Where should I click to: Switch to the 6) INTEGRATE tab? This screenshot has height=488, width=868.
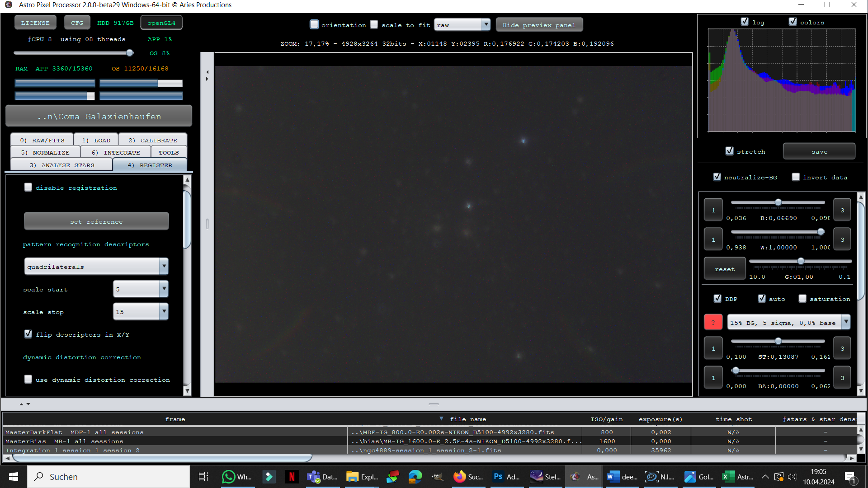click(116, 152)
